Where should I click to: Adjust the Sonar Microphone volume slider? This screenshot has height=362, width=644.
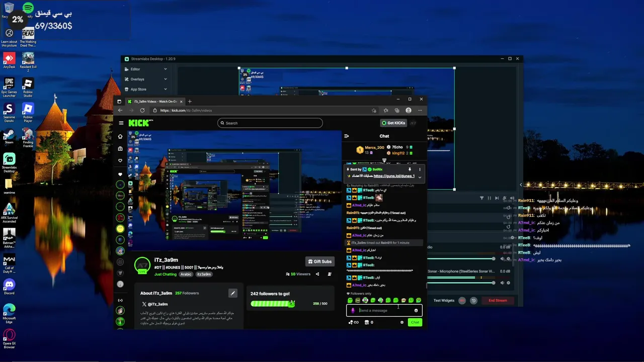(x=461, y=283)
